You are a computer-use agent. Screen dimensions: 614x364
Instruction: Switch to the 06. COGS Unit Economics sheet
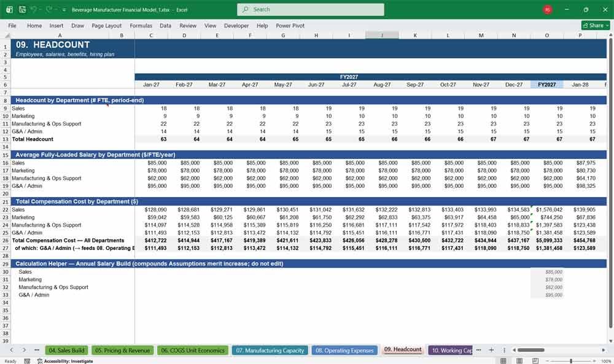193,350
